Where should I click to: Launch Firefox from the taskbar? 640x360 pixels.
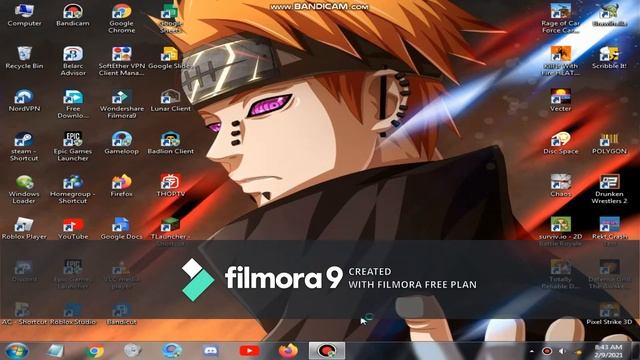coord(288,351)
